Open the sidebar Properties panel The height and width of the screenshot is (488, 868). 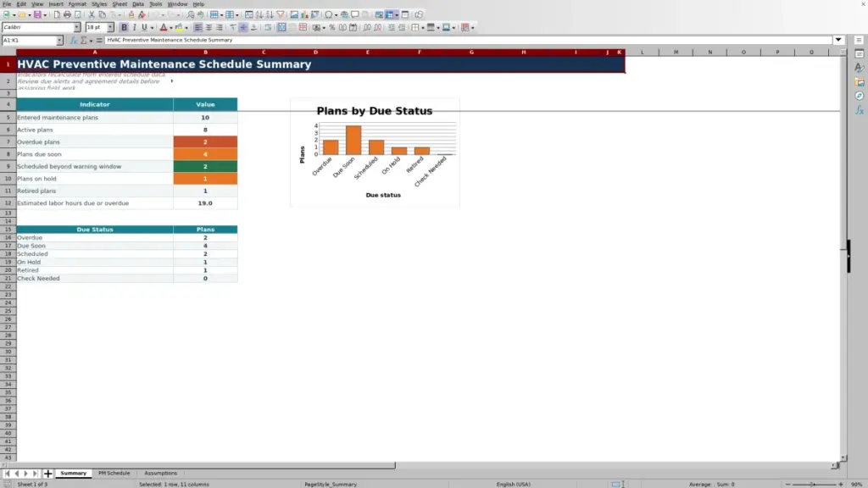tap(860, 53)
